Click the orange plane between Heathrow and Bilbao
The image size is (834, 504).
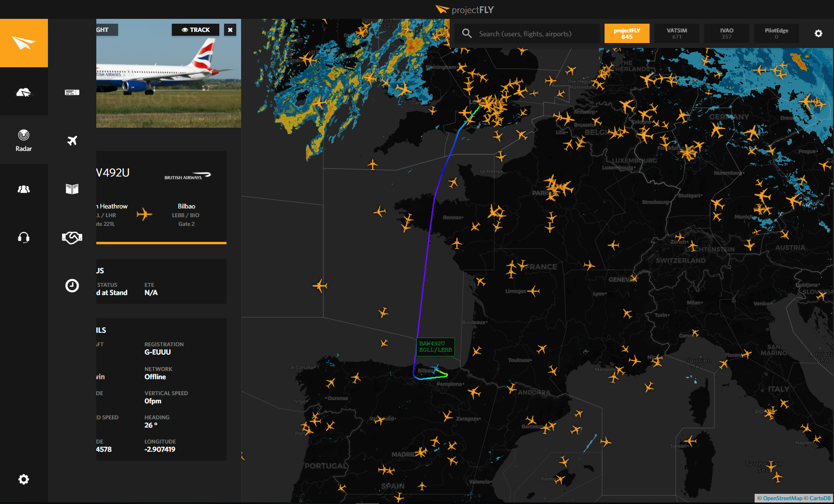pos(144,214)
